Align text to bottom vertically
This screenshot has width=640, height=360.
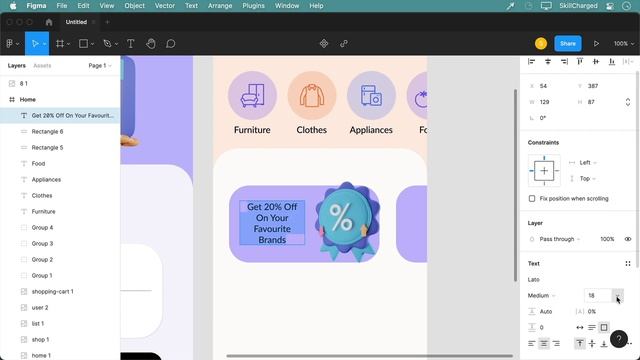click(x=604, y=344)
